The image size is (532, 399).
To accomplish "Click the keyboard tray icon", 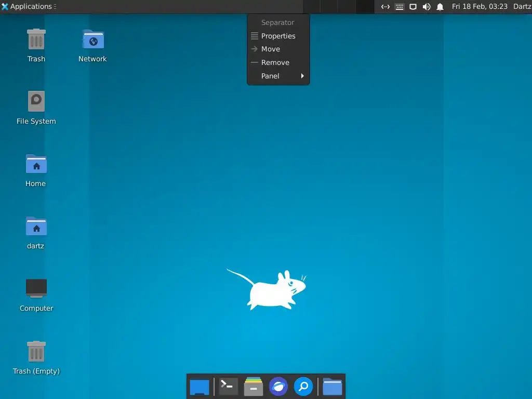I will pos(400,7).
